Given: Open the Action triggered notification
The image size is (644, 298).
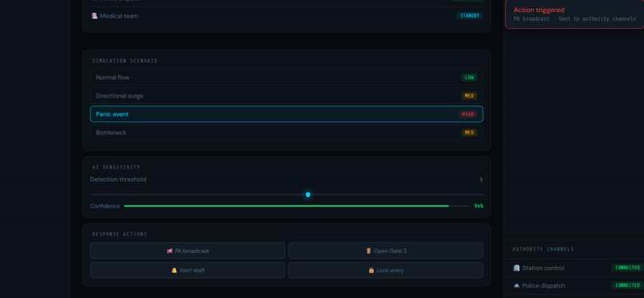Looking at the screenshot, I should (575, 14).
